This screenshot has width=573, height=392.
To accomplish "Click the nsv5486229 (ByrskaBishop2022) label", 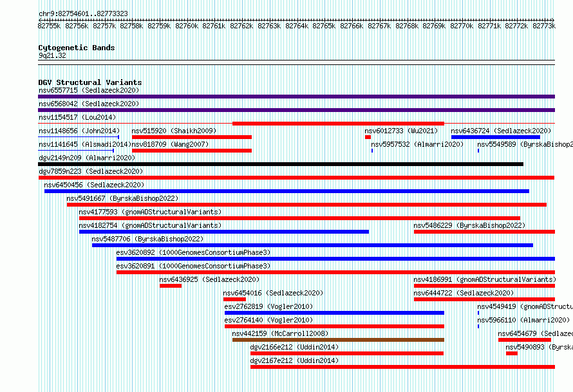I will pos(469,225).
